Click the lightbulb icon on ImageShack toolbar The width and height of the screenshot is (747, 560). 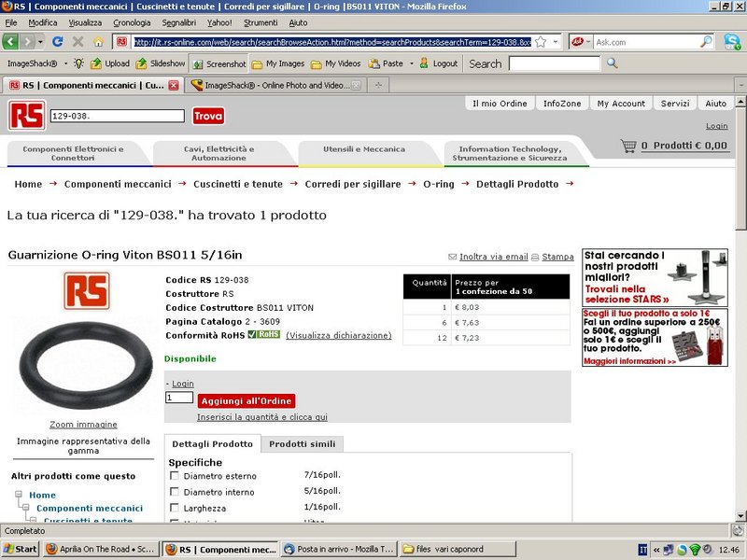point(79,63)
